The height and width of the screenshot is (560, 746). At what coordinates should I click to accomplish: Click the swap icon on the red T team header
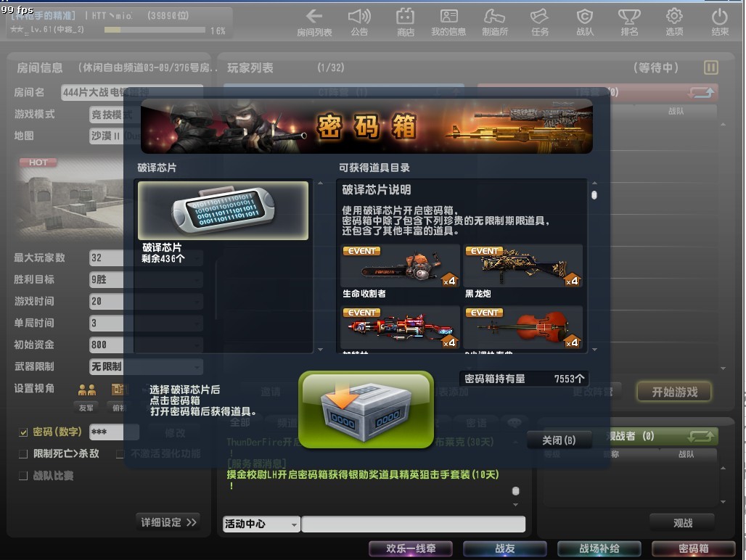701,92
